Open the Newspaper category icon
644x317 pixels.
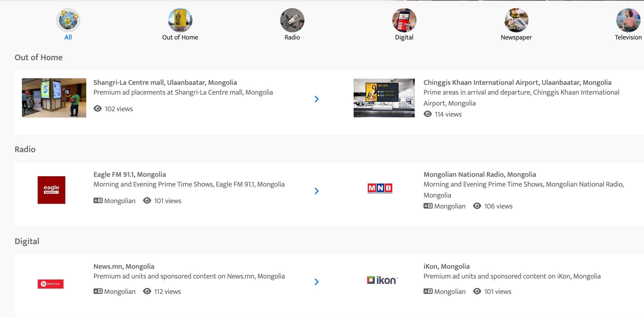coord(516,20)
